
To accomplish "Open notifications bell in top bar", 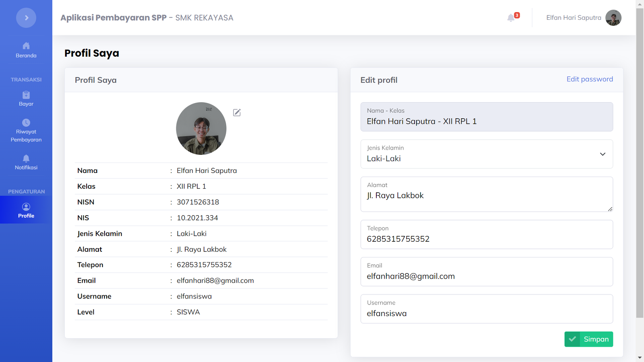I will coord(511,18).
